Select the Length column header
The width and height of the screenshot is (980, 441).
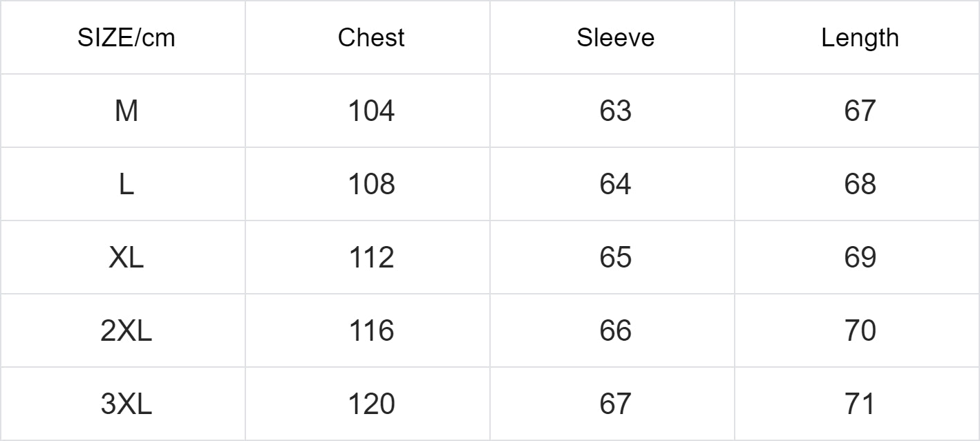860,38
